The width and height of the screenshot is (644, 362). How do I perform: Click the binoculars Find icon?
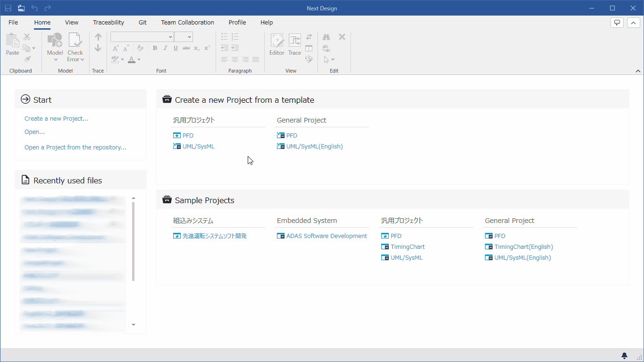click(326, 37)
